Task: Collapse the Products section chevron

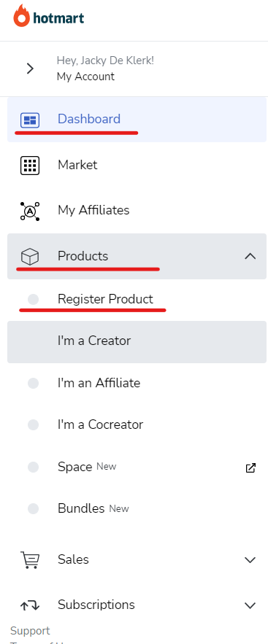Action: pyautogui.click(x=250, y=256)
